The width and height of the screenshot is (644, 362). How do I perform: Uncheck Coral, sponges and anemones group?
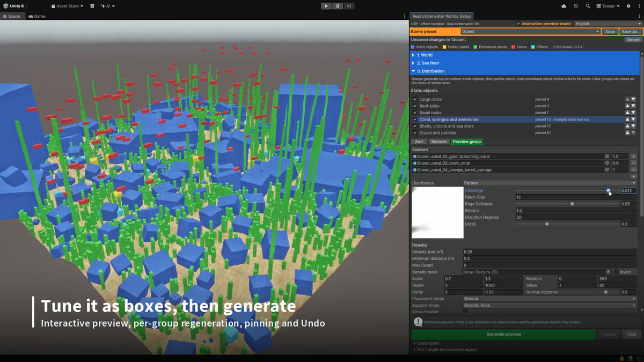point(414,120)
